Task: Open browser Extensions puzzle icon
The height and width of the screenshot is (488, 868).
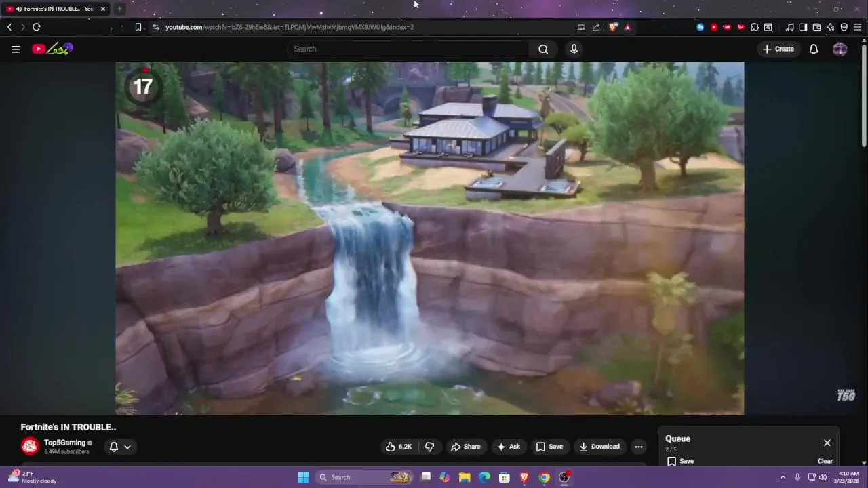Action: 755,27
